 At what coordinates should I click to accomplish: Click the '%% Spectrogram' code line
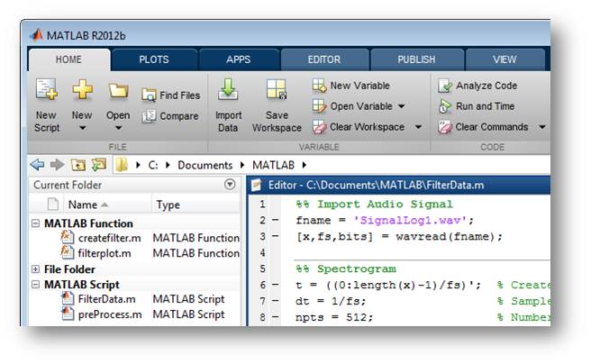(x=346, y=268)
